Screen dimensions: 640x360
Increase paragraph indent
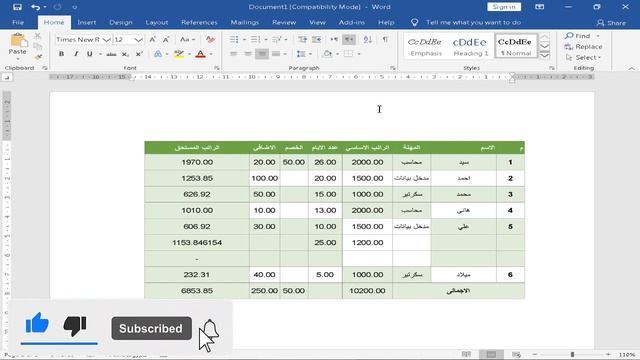pos(316,40)
